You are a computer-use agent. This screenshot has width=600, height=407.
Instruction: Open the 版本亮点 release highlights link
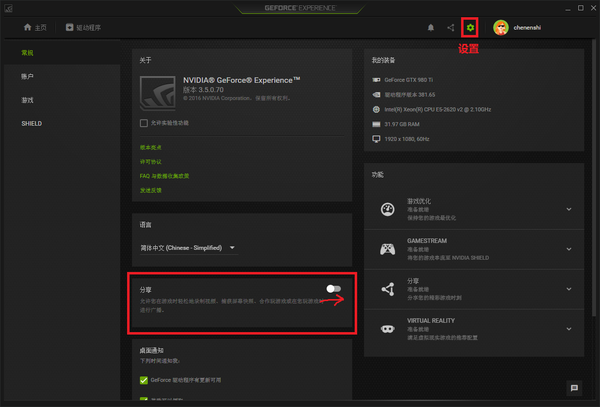[x=150, y=147]
